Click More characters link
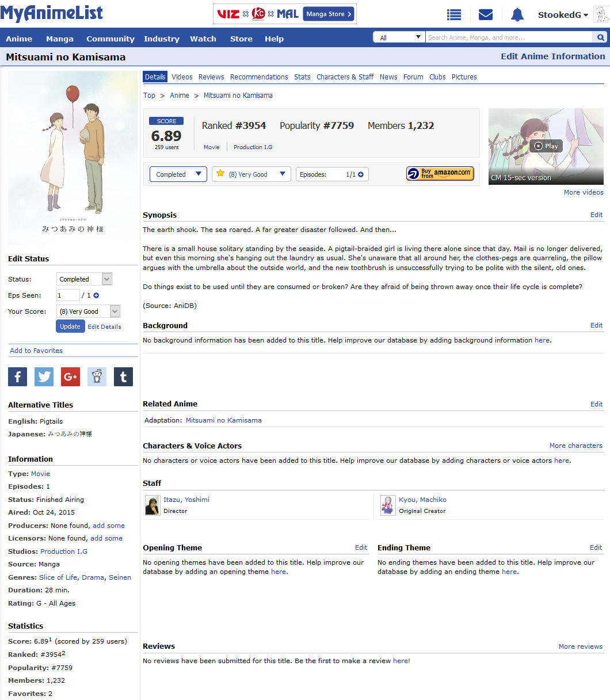This screenshot has height=700, width=610. (x=576, y=446)
